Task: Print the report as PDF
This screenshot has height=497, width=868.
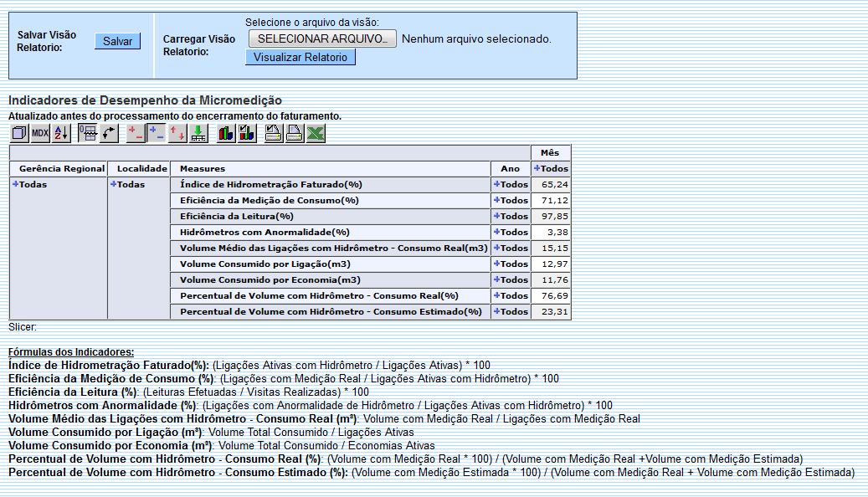Action: pos(294,132)
